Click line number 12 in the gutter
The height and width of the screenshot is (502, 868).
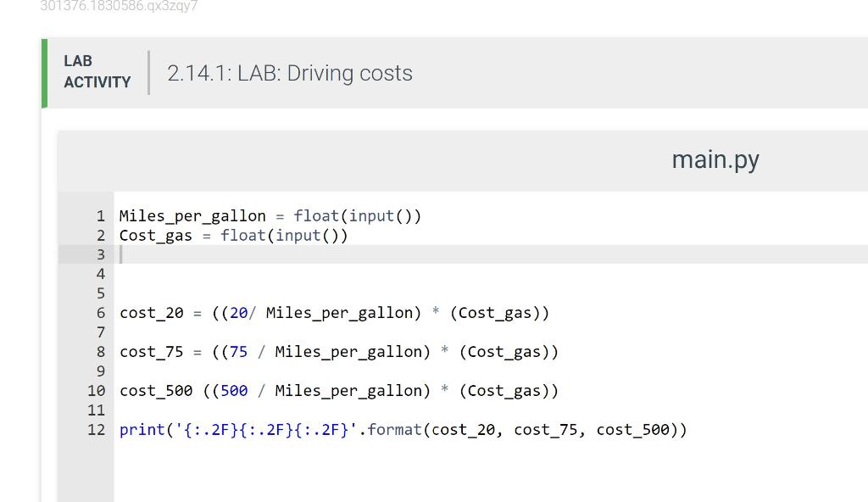[x=97, y=430]
